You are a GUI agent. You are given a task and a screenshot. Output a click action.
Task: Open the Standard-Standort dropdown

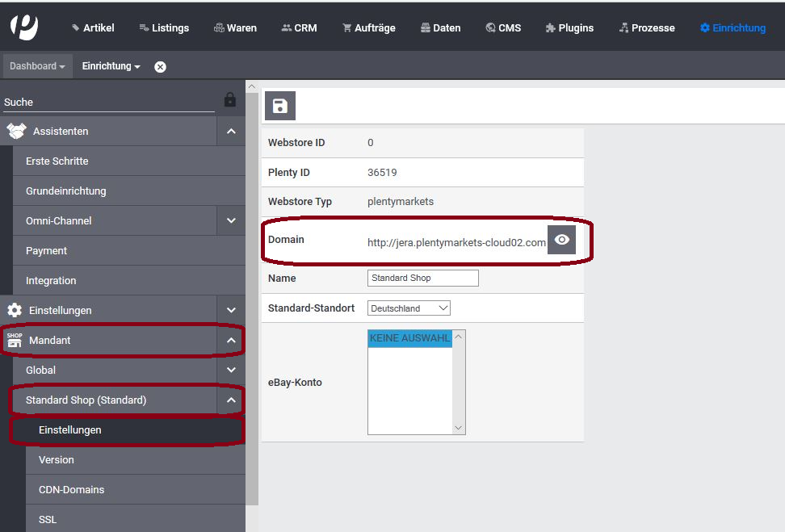[x=409, y=308]
